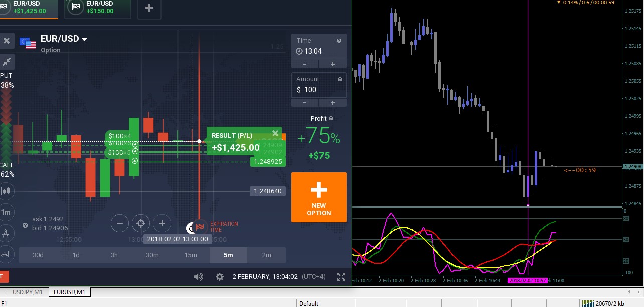The image size is (644, 307).
Task: Close the EUR/USD chart panel X
Action: point(7,41)
